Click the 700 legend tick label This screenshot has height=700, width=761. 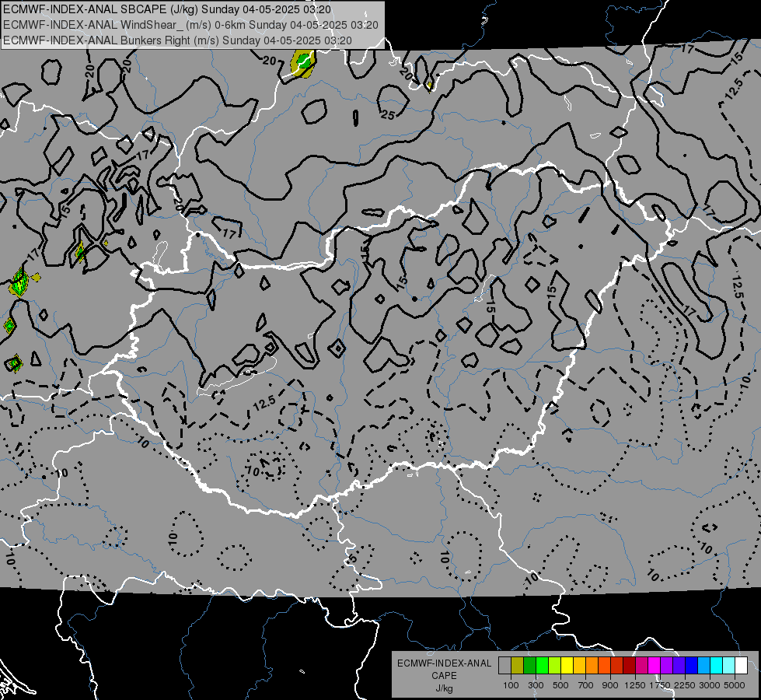click(586, 685)
